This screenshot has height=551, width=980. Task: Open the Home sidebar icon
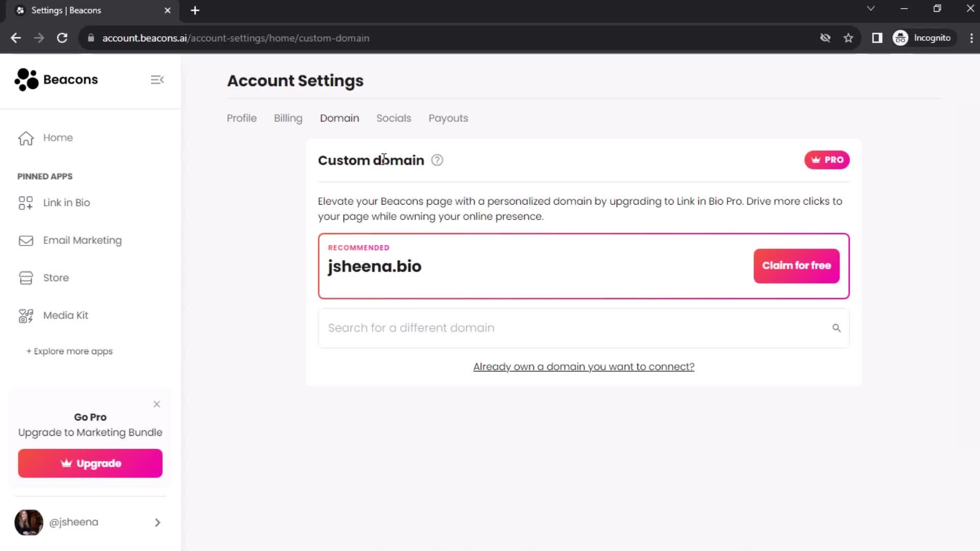26,137
